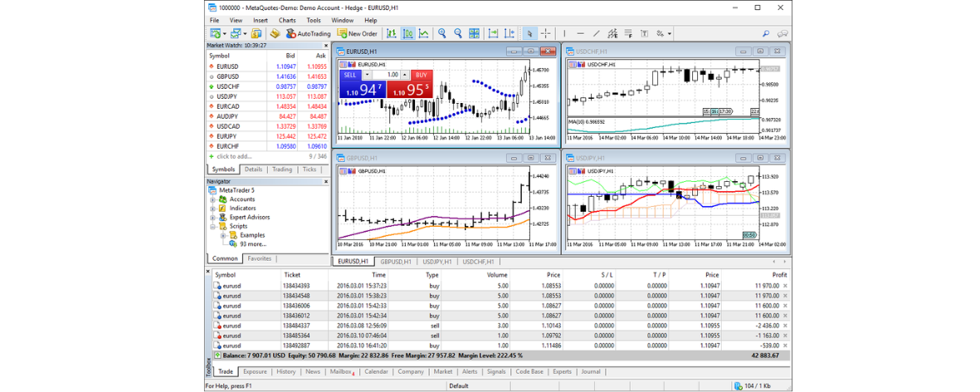Open '93 more...' scripts item
Image resolution: width=980 pixels, height=392 pixels.
[x=253, y=244]
